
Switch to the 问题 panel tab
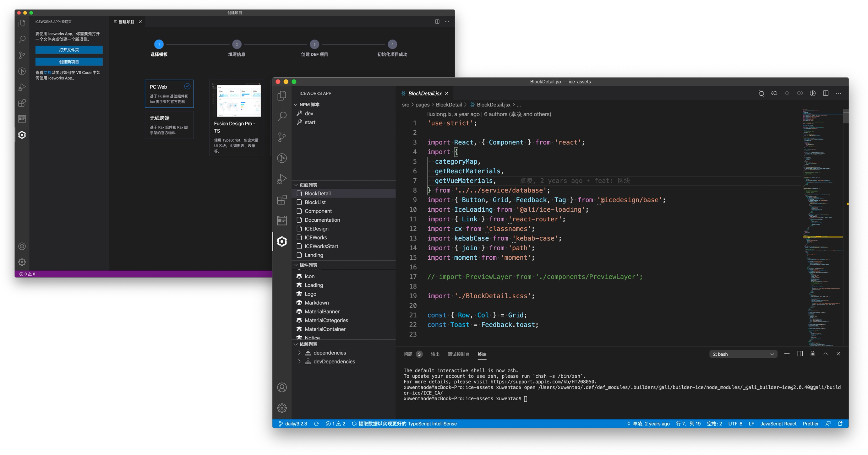(x=408, y=354)
